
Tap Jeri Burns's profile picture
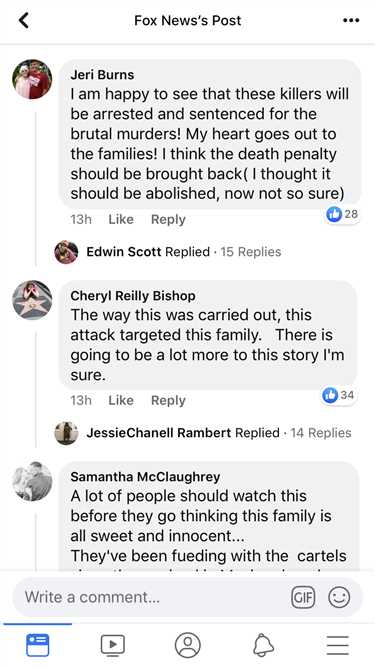[32, 79]
